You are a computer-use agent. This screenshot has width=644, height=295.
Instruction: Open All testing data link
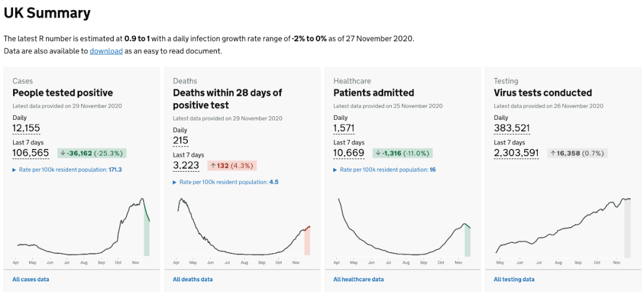pyautogui.click(x=514, y=280)
